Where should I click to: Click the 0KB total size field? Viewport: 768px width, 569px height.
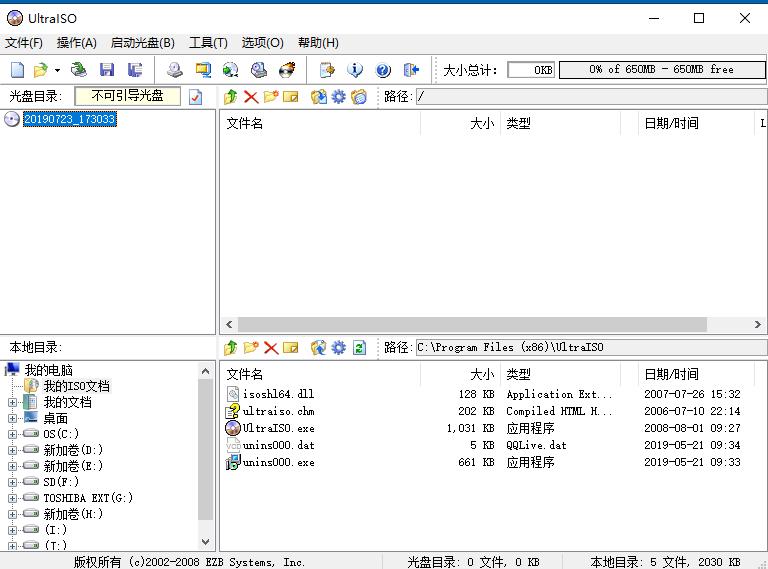coord(531,70)
